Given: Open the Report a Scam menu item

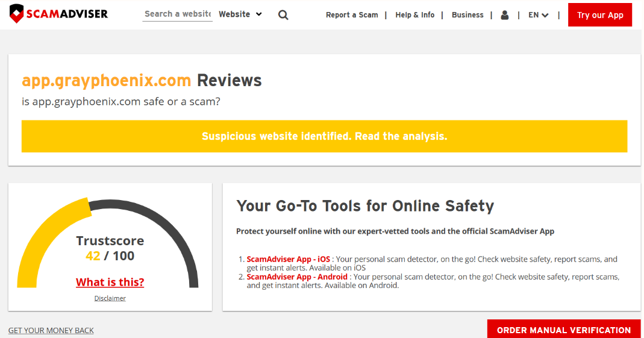Looking at the screenshot, I should [x=352, y=15].
